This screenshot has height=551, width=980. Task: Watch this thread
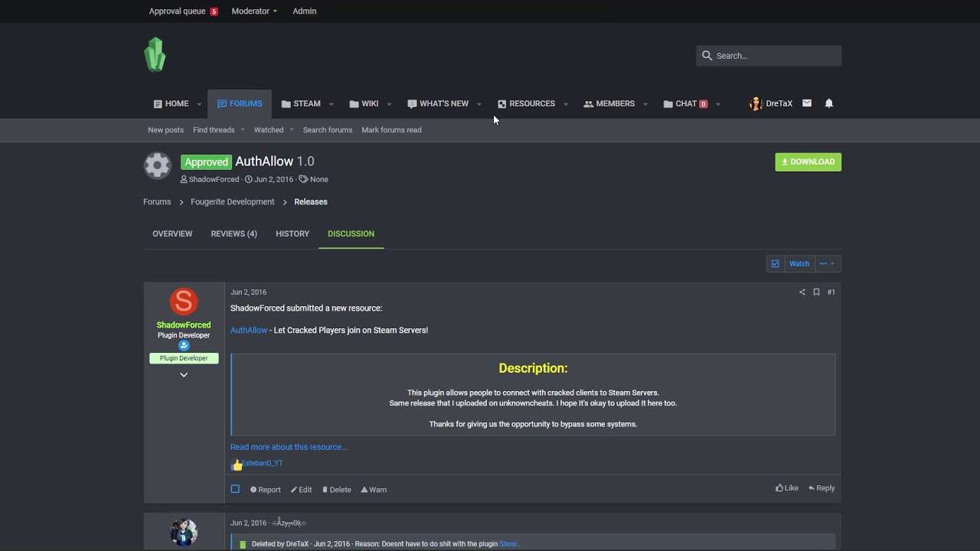799,264
